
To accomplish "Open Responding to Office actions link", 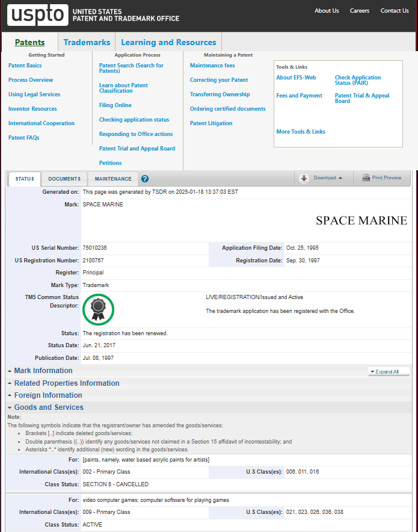I will tap(136, 134).
